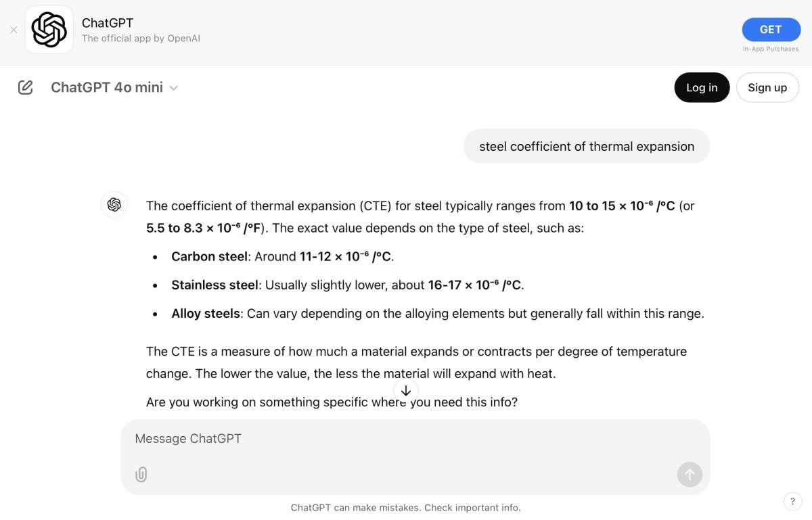Get the ChatGPT app with the GET button
The image size is (812, 520).
pyautogui.click(x=771, y=29)
